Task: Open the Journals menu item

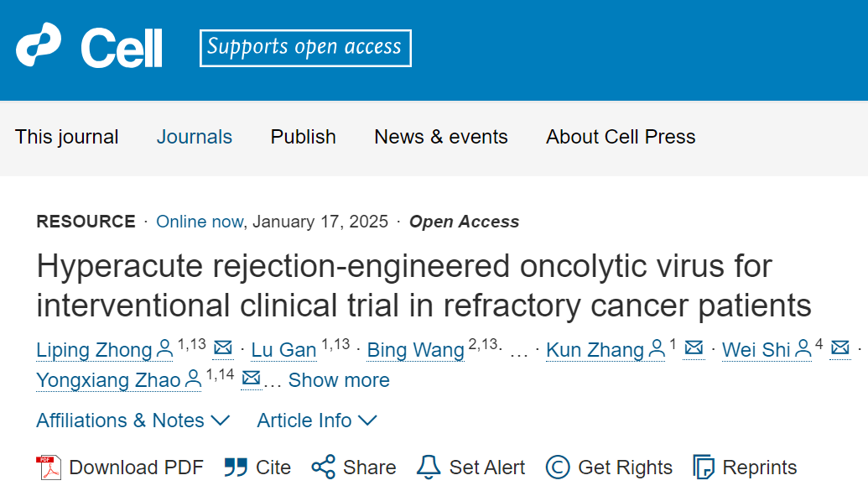Action: click(195, 137)
